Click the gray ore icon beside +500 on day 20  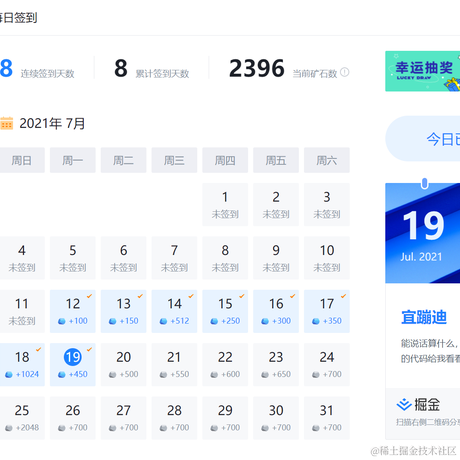[113, 374]
